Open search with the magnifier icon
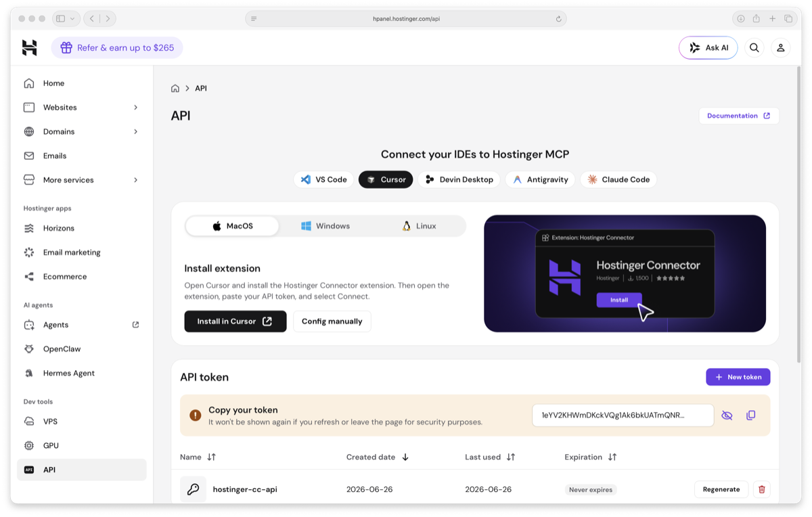 click(754, 47)
